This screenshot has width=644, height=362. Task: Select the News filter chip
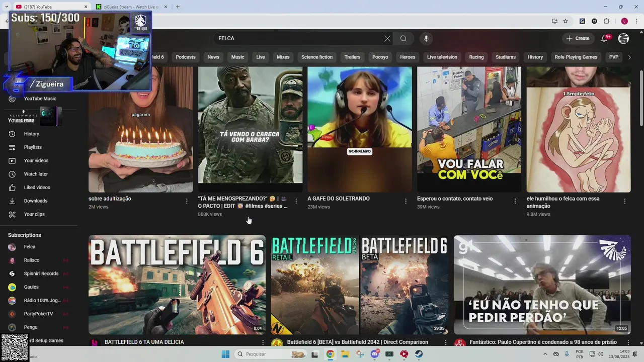pyautogui.click(x=213, y=57)
